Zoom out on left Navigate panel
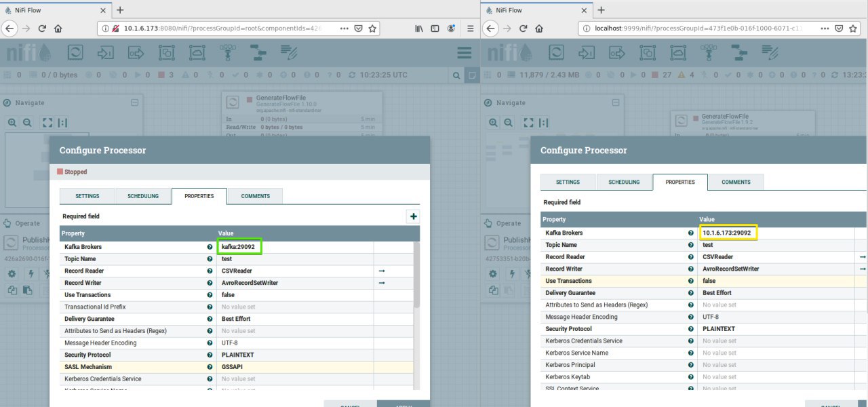Viewport: 868px width, 407px height. click(x=27, y=123)
